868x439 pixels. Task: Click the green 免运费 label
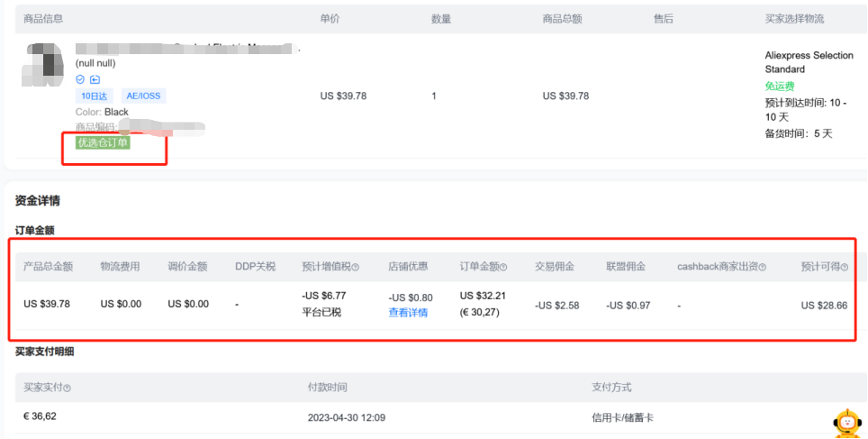click(x=779, y=86)
